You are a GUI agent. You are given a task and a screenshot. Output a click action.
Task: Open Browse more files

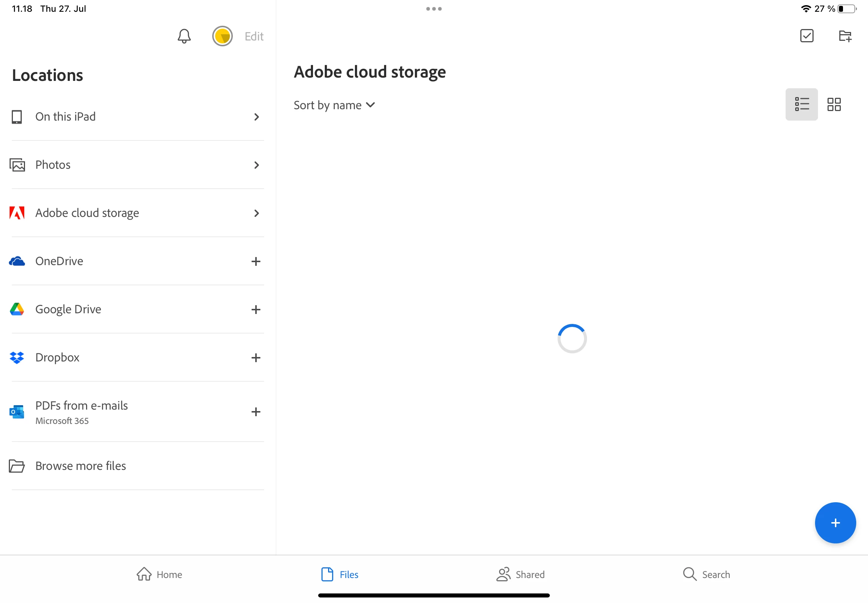pyautogui.click(x=81, y=466)
